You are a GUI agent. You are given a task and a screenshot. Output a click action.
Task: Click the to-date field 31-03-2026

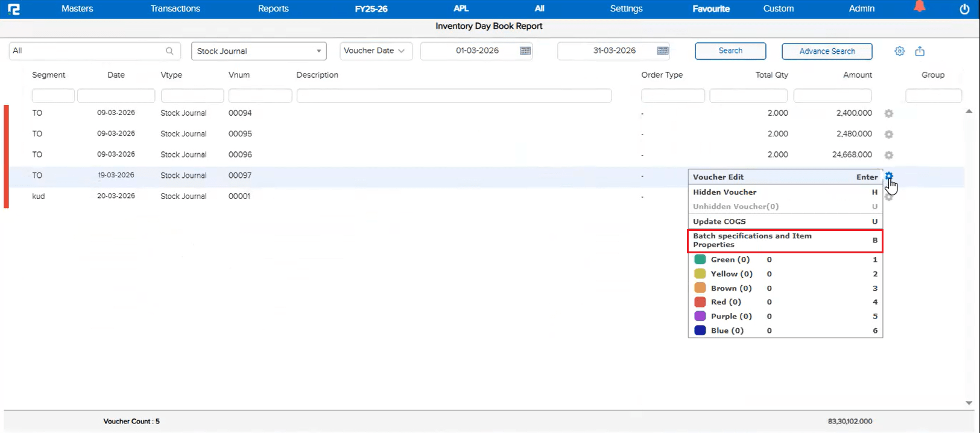(x=614, y=51)
